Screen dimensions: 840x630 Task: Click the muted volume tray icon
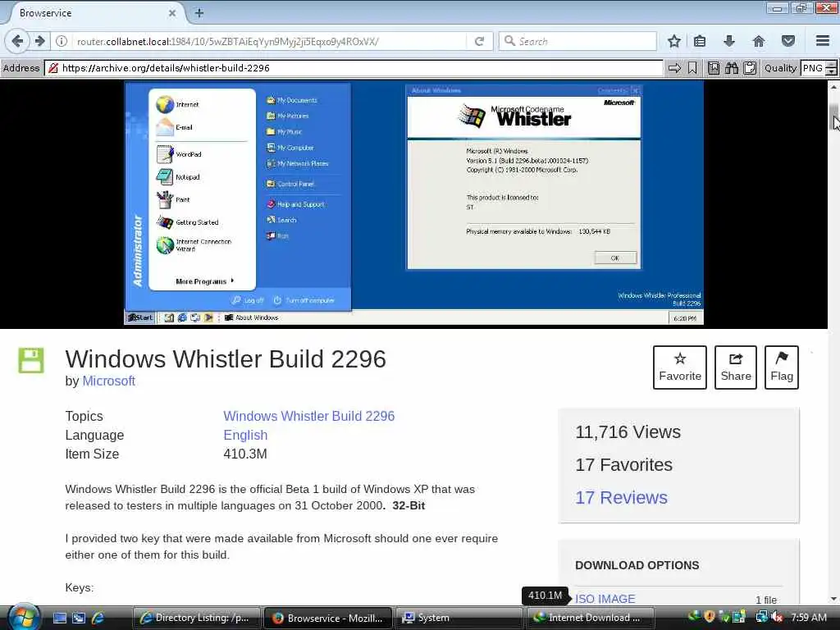click(777, 618)
